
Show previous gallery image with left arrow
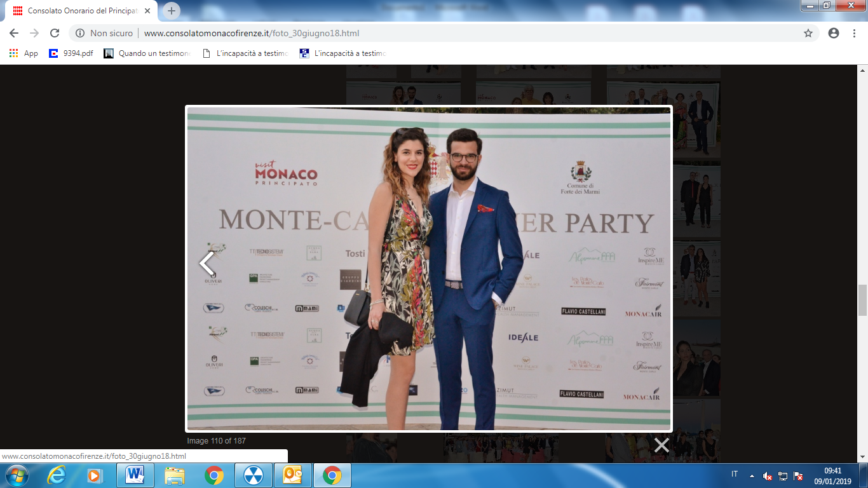click(x=207, y=262)
